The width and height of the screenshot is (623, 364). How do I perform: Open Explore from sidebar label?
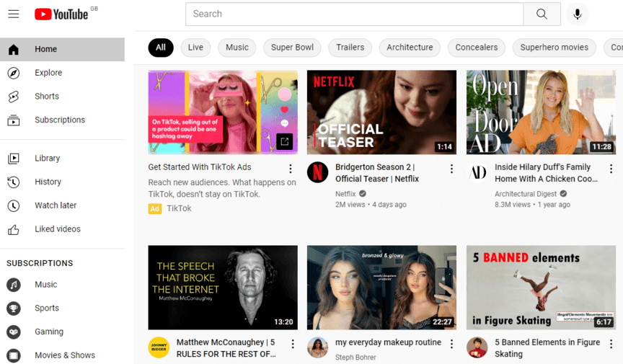(x=48, y=73)
